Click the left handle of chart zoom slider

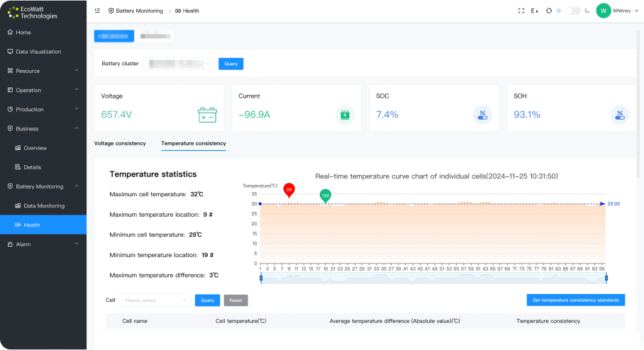click(x=261, y=278)
